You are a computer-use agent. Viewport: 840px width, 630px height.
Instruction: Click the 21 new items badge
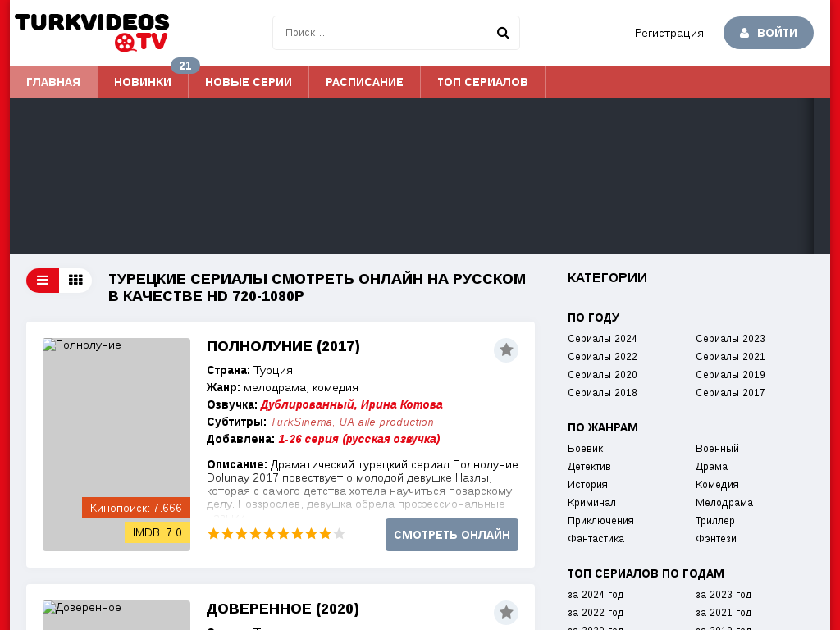pos(185,66)
